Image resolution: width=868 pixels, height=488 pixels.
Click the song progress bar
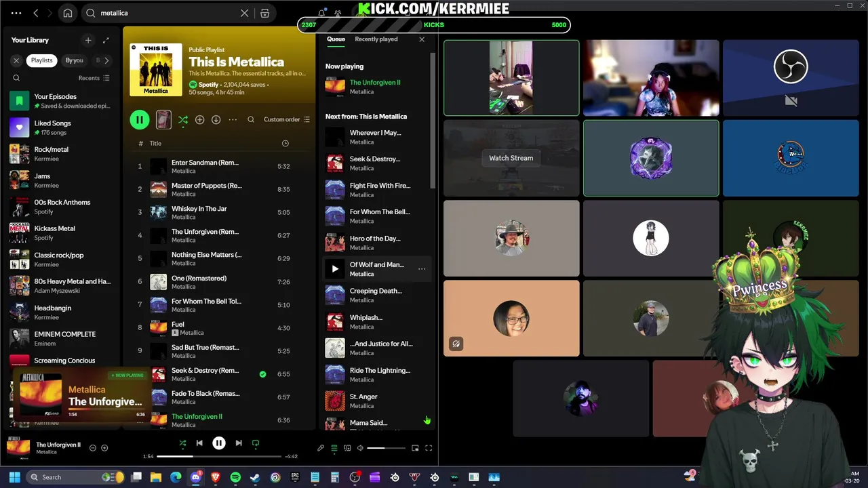[x=219, y=456]
